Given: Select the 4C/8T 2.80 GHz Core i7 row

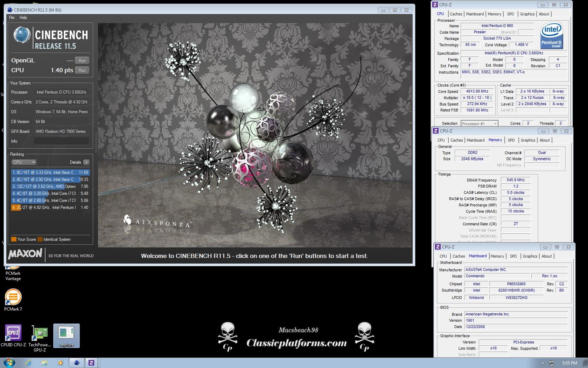Looking at the screenshot, I should pyautogui.click(x=50, y=200).
